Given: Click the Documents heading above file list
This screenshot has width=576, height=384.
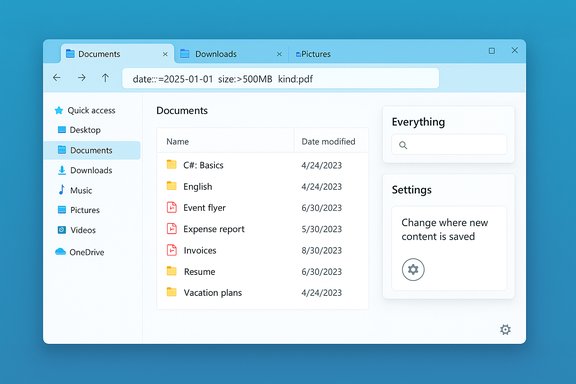Looking at the screenshot, I should pyautogui.click(x=182, y=110).
